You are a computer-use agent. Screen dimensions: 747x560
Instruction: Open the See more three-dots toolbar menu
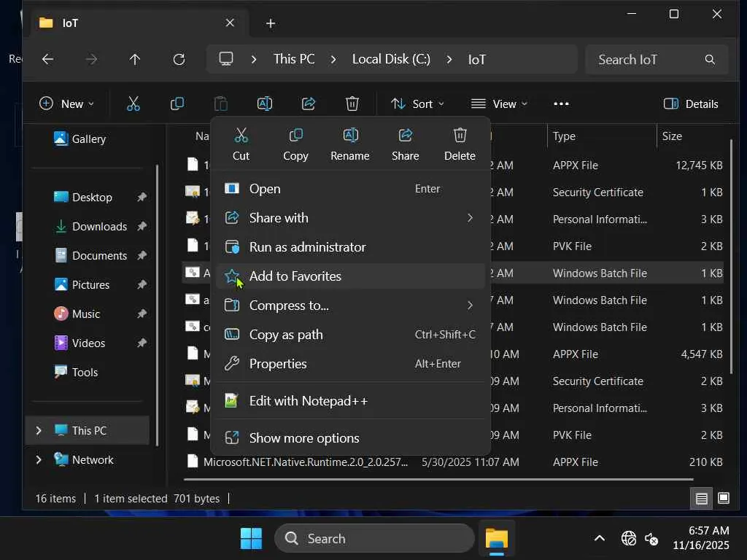[561, 104]
